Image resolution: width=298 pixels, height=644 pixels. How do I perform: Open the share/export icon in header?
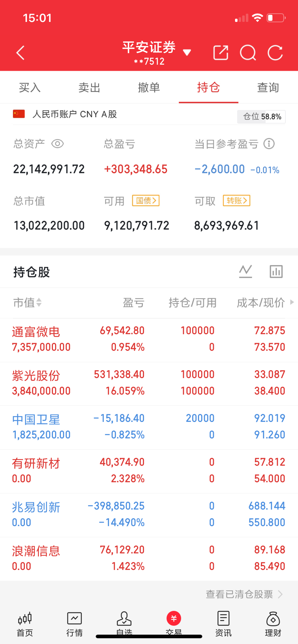coord(221,53)
